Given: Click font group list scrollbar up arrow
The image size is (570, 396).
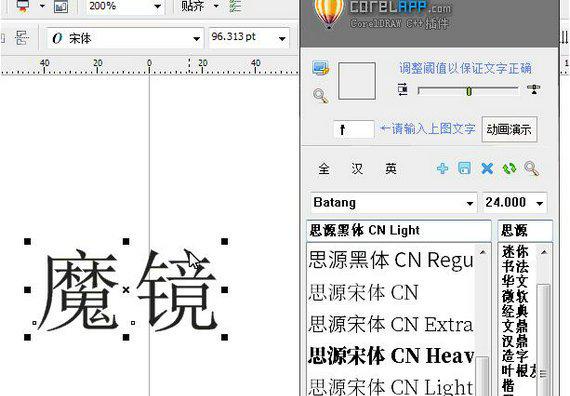Looking at the screenshot, I should [x=544, y=252].
